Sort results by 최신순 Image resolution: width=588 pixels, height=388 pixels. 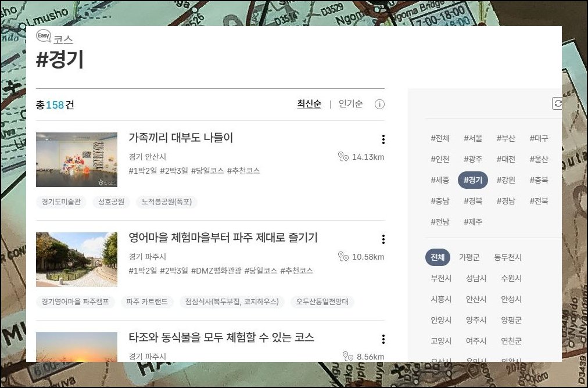tap(309, 104)
